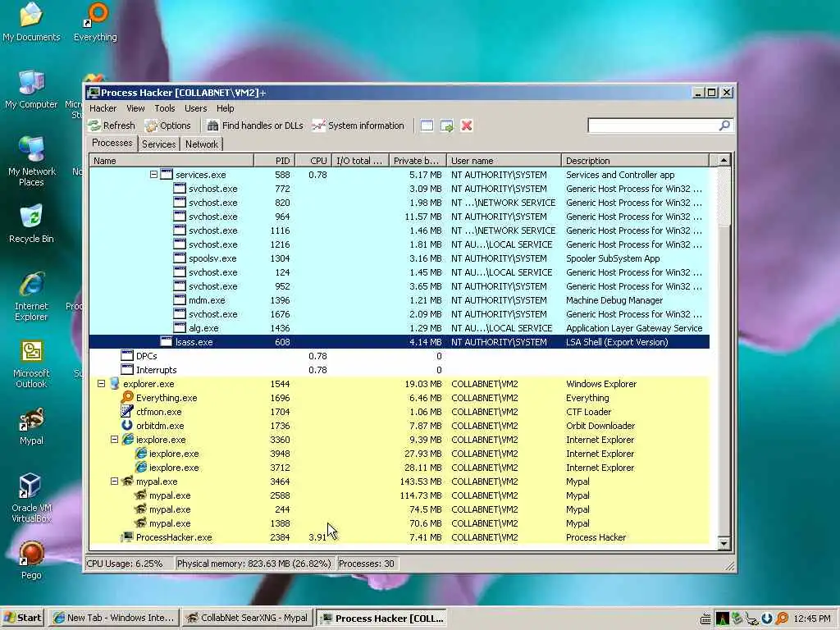
Task: Collapse the iexplore.exe 3360 node
Action: (x=114, y=440)
